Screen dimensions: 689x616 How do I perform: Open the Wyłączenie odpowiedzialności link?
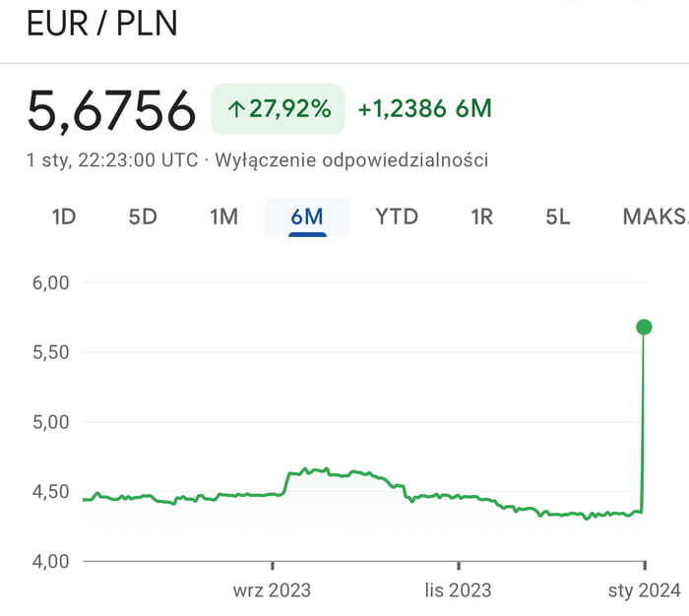351,159
